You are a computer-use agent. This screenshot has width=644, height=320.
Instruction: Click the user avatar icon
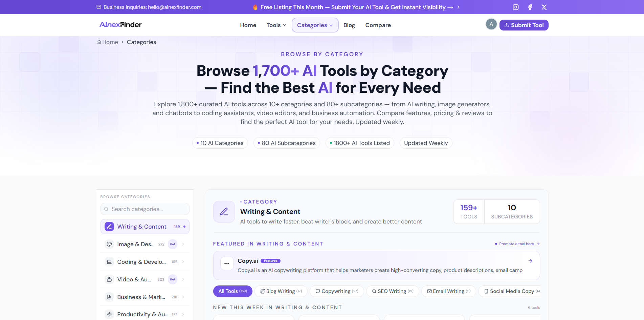tap(491, 24)
